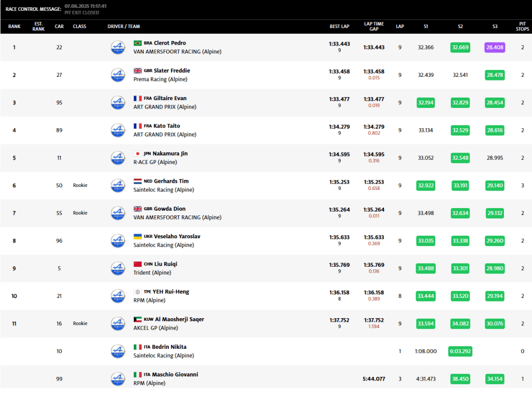This screenshot has width=532, height=395.
Task: Click the UK flag next to Gowda Dion
Action: (138, 209)
